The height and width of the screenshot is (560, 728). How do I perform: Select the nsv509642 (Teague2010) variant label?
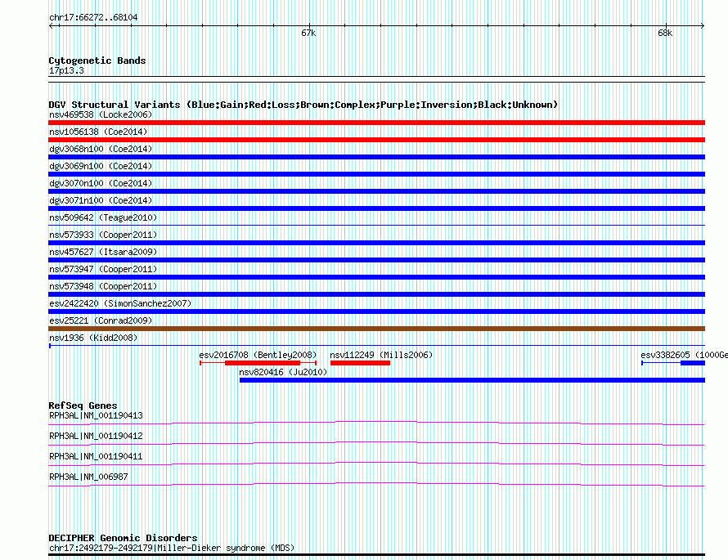point(103,218)
